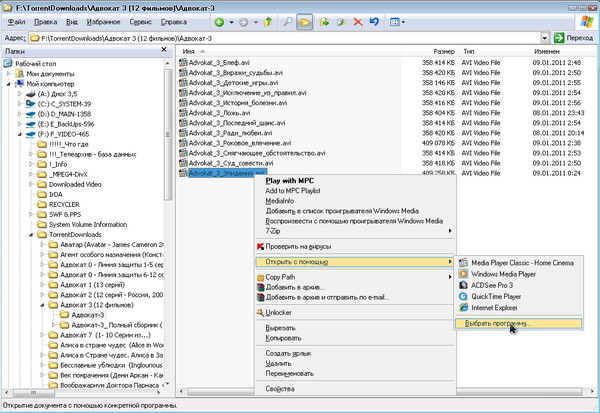
Task: Select the RECYCLER folder in tree
Action: [64, 204]
